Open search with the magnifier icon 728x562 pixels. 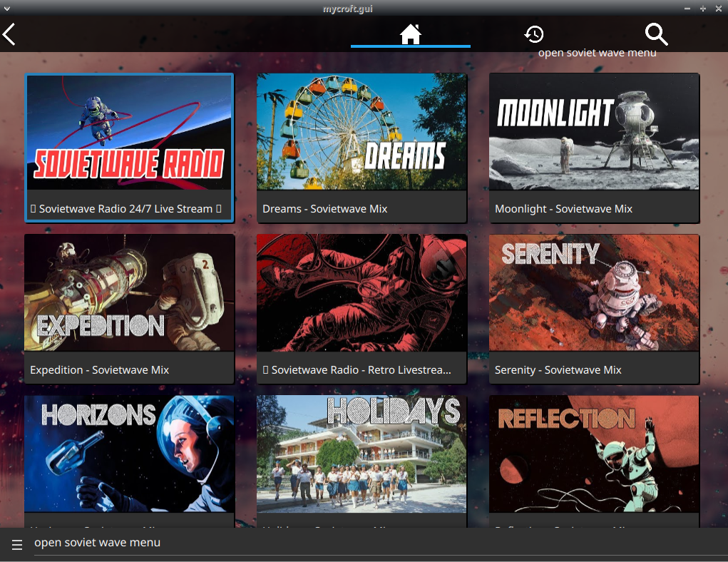tap(657, 34)
